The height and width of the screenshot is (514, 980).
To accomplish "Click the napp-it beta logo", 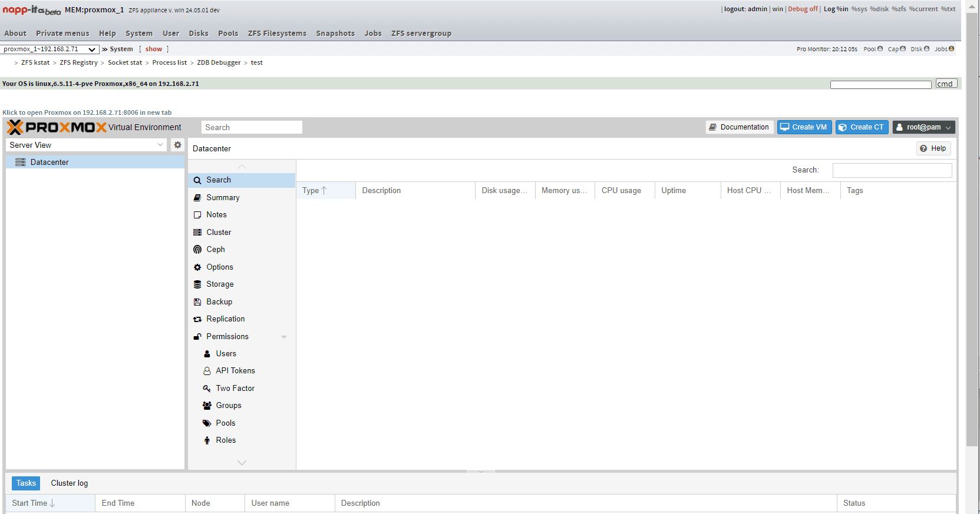I will (x=31, y=10).
